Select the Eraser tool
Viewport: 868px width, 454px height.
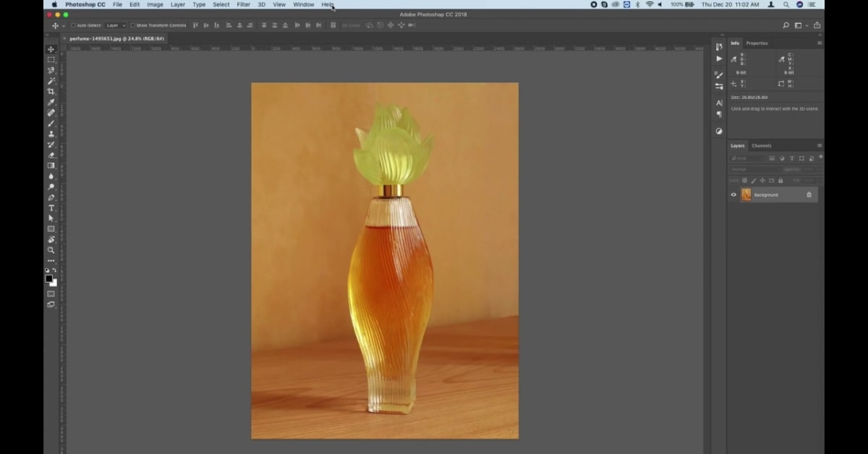coord(51,155)
